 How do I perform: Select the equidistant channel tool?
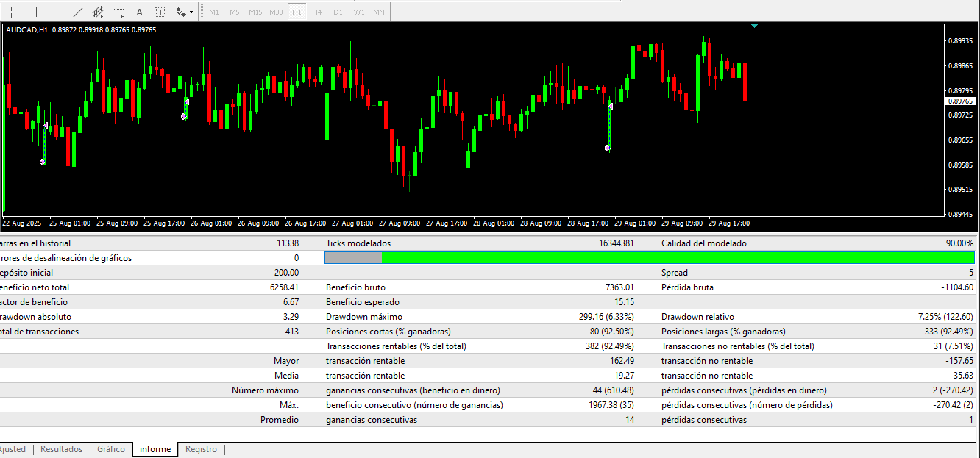coord(98,12)
